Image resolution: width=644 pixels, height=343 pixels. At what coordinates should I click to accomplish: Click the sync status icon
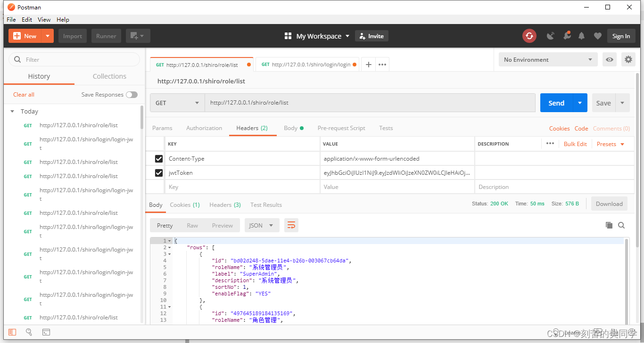(529, 36)
